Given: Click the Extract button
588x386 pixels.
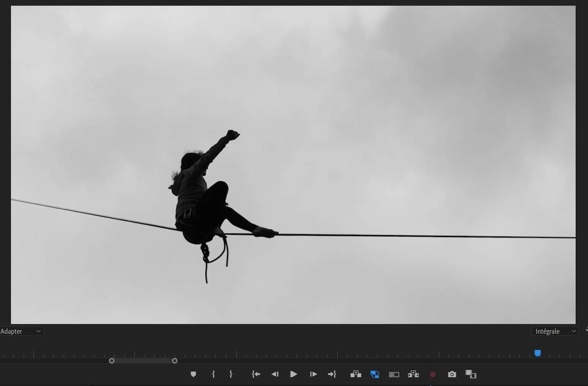Looking at the screenshot, I should tap(413, 374).
